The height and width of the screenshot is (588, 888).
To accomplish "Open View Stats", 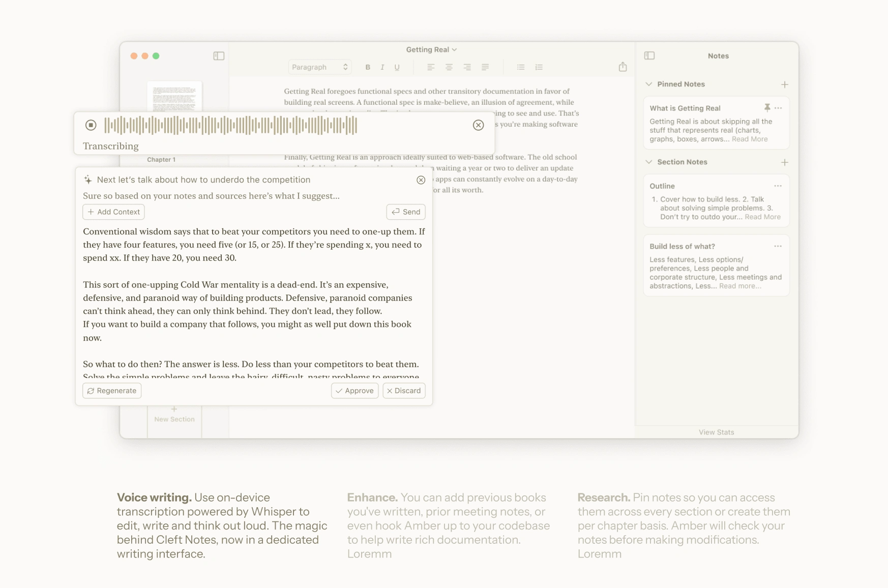I will [x=716, y=432].
